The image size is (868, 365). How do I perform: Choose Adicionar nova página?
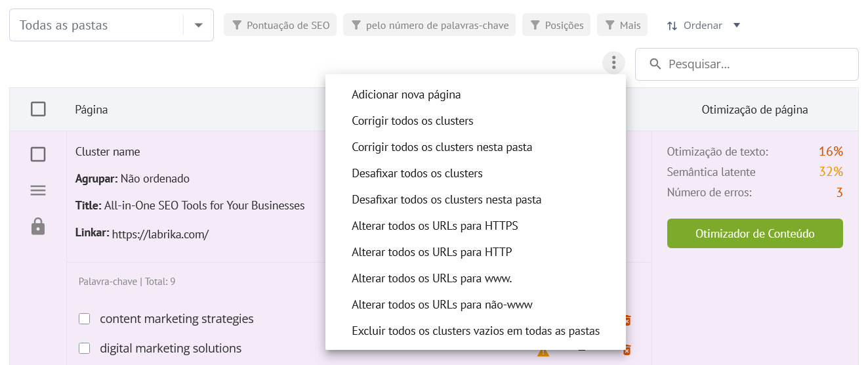(476, 95)
